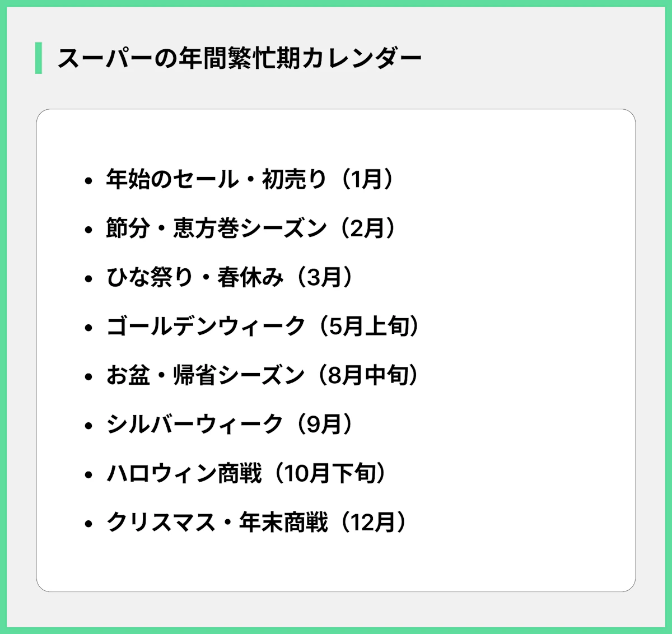The height and width of the screenshot is (634, 672).
Task: Click the bullet before クリスマス・年末商戦
Action: pyautogui.click(x=88, y=524)
